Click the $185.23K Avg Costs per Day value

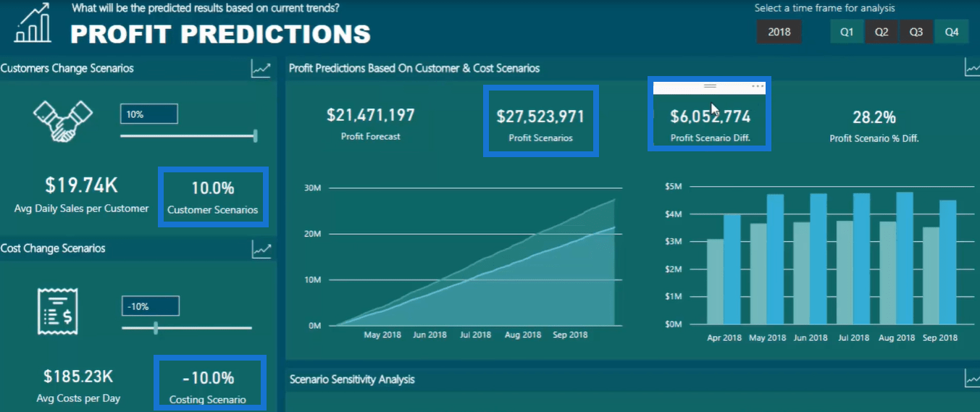(x=77, y=377)
